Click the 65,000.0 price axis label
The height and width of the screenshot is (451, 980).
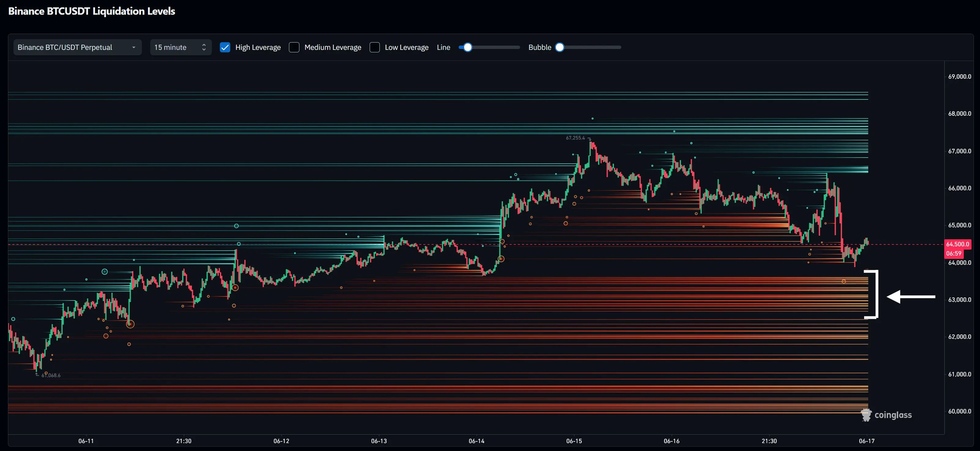(x=960, y=225)
